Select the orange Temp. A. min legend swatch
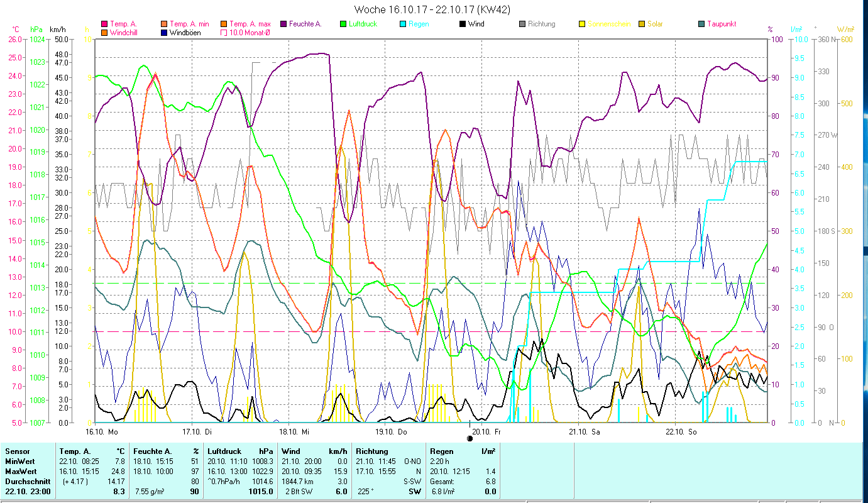This screenshot has height=503, width=868. [x=165, y=25]
